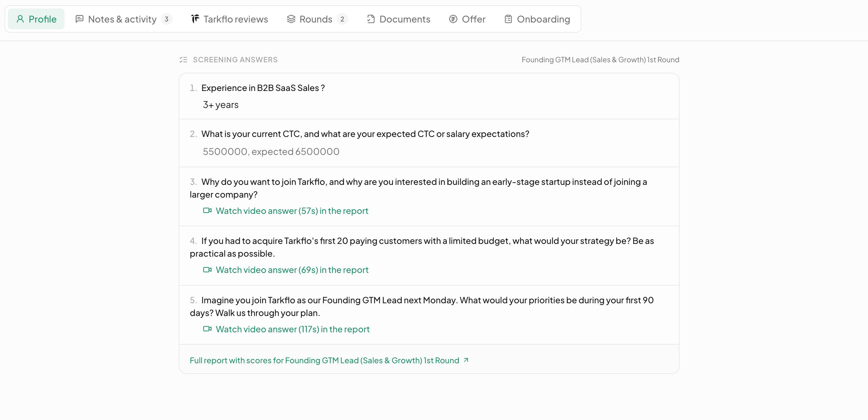Click the first 20 paying customers question
Image resolution: width=868 pixels, height=420 pixels.
422,247
